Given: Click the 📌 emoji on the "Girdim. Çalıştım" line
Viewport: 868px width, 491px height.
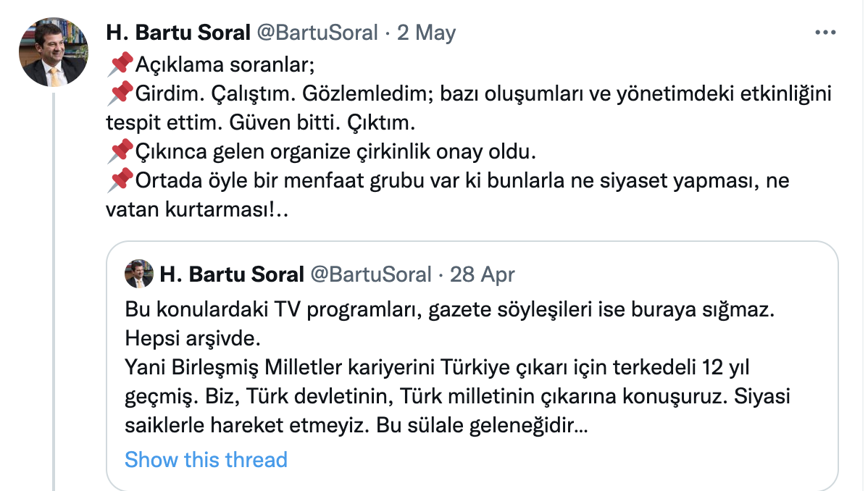Looking at the screenshot, I should coord(122,92).
